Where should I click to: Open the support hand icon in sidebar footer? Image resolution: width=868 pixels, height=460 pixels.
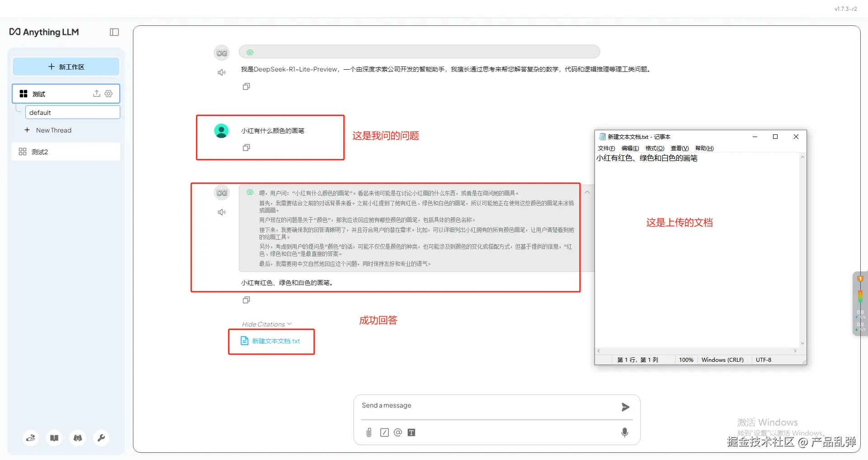(31, 438)
